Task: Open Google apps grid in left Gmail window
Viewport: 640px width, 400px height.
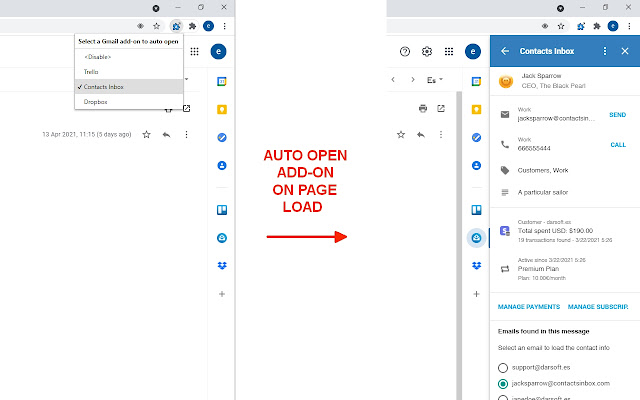Action: pyautogui.click(x=195, y=51)
